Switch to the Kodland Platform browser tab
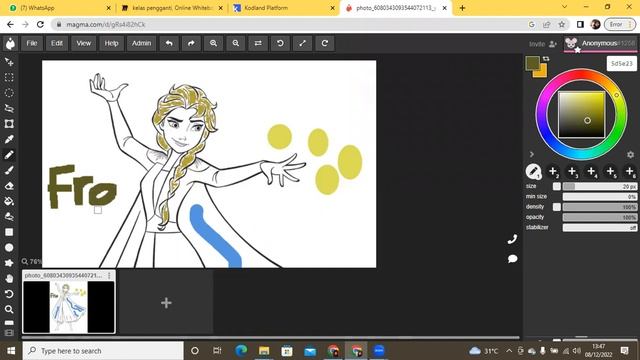This screenshot has width=640, height=360. click(284, 8)
